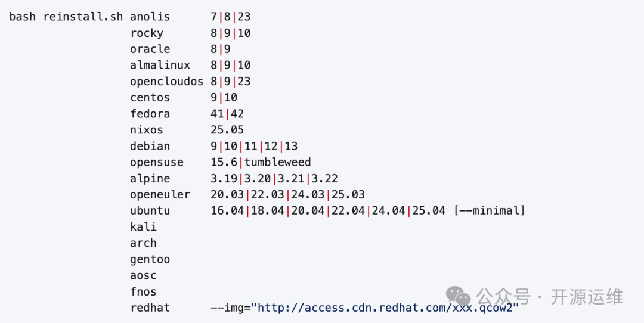Click the "tumbleweed" option for opensuse
644x323 pixels.
(x=278, y=162)
